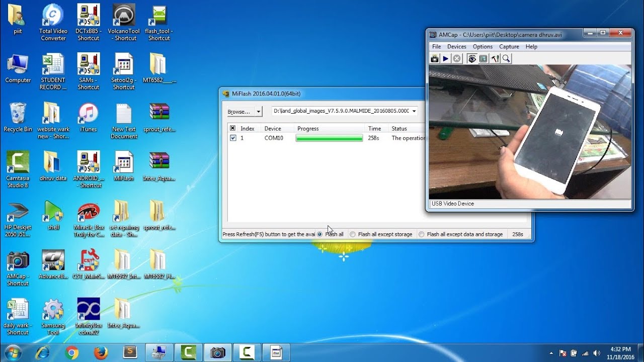Click COM10 device cell in MiFlash
The height and width of the screenshot is (362, 644).
coord(274,138)
